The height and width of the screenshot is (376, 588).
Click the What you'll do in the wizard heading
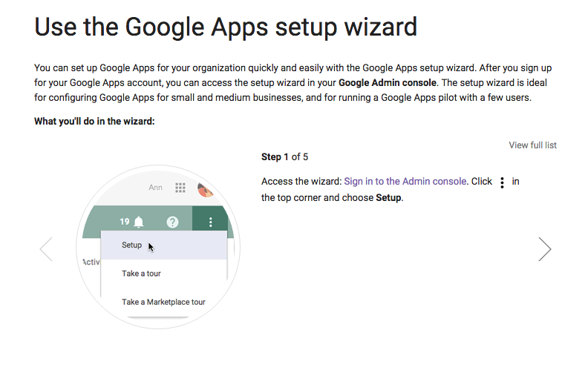click(x=94, y=122)
